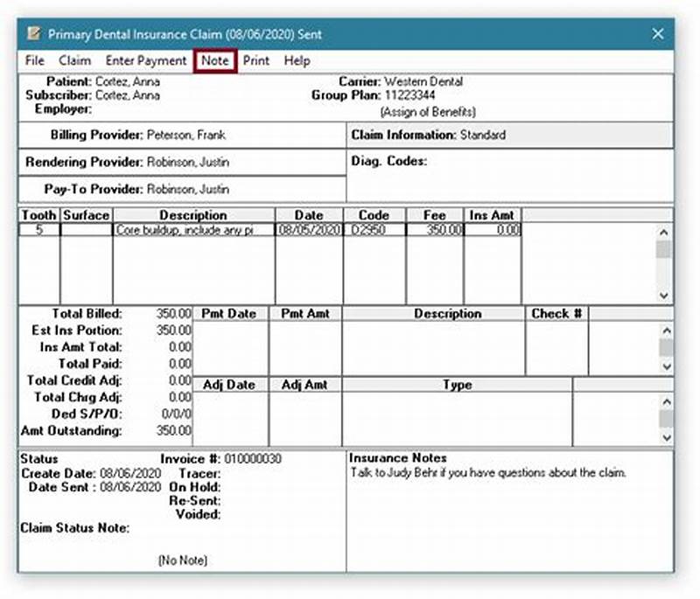Click the claim form icon in the title bar
The image size is (700, 599).
coord(36,33)
